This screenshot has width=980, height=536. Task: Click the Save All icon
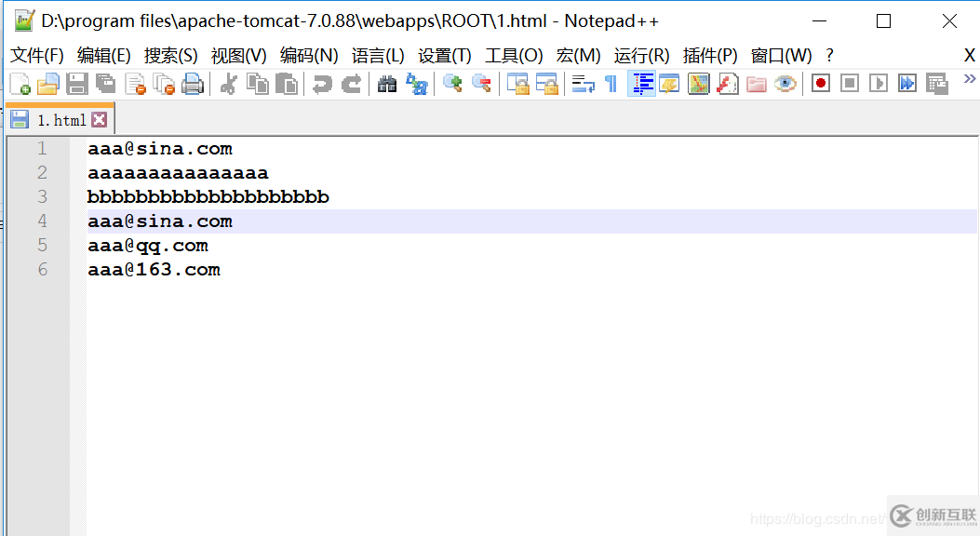point(105,83)
